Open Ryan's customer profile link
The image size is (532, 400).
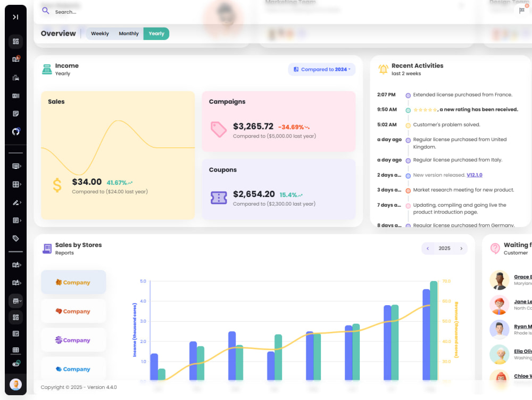click(523, 326)
